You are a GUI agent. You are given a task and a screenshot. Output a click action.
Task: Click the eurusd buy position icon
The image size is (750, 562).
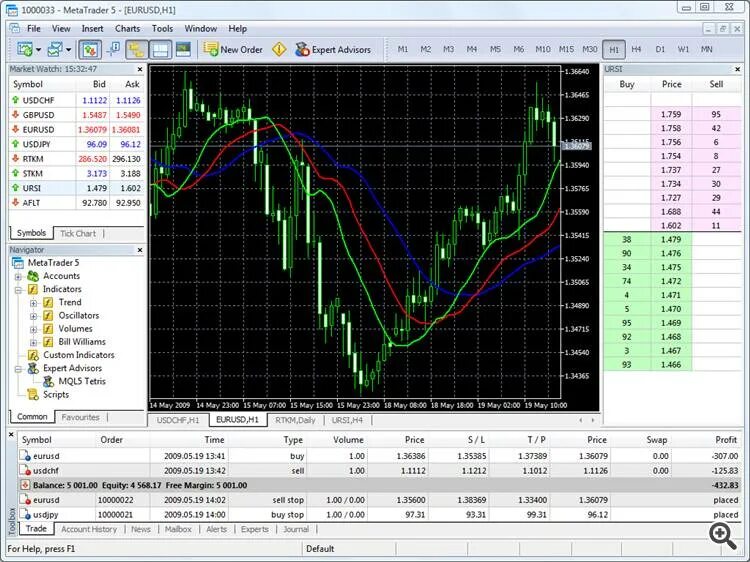tap(25, 456)
